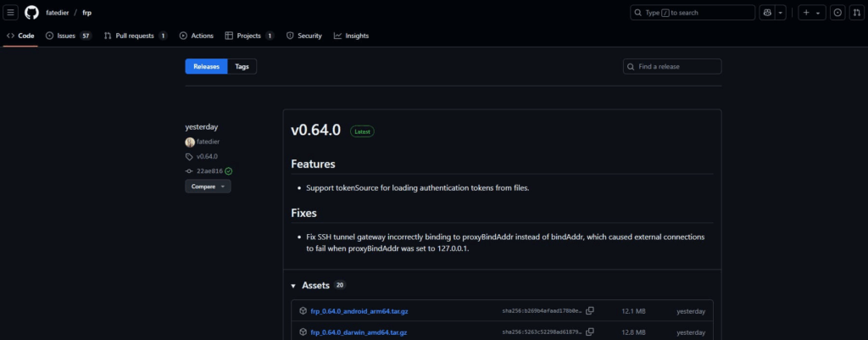This screenshot has height=340, width=868.
Task: Focus the 'Type / to search' box
Action: [693, 13]
